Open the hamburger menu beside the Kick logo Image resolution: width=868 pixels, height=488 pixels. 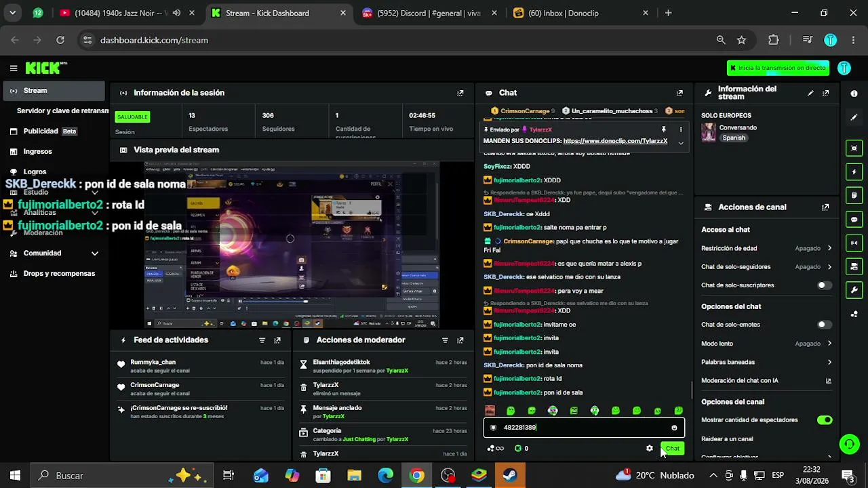click(x=14, y=68)
